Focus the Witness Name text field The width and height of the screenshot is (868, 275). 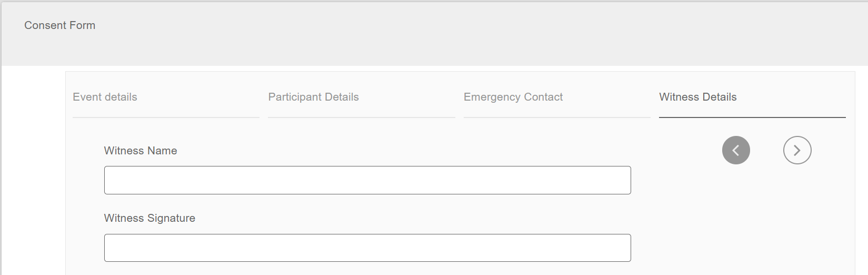point(367,180)
